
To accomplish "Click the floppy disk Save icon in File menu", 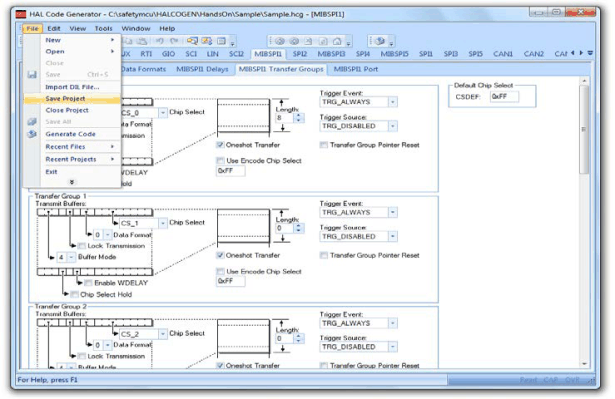I will [x=32, y=75].
